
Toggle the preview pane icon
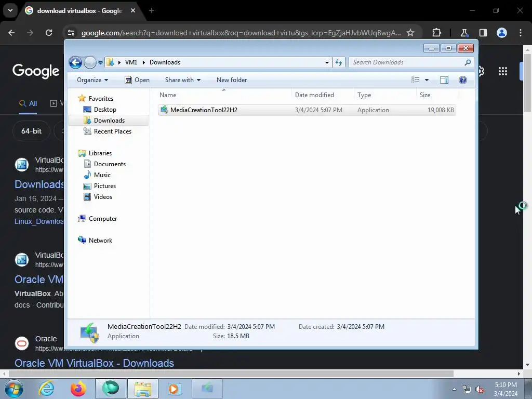pyautogui.click(x=444, y=80)
